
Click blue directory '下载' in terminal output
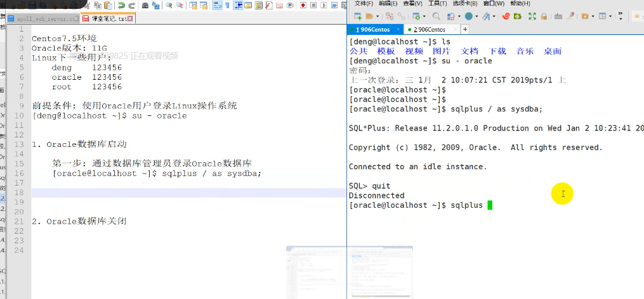click(497, 51)
